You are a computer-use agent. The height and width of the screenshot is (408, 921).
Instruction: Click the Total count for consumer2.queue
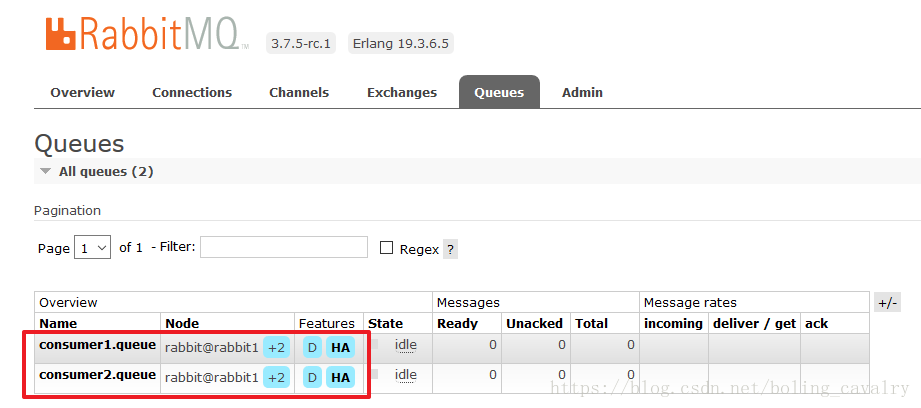(630, 375)
